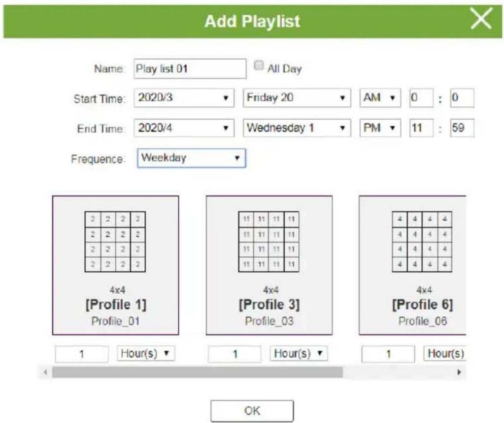The height and width of the screenshot is (423, 504).
Task: Close the Add Playlist dialog
Action: (x=481, y=19)
